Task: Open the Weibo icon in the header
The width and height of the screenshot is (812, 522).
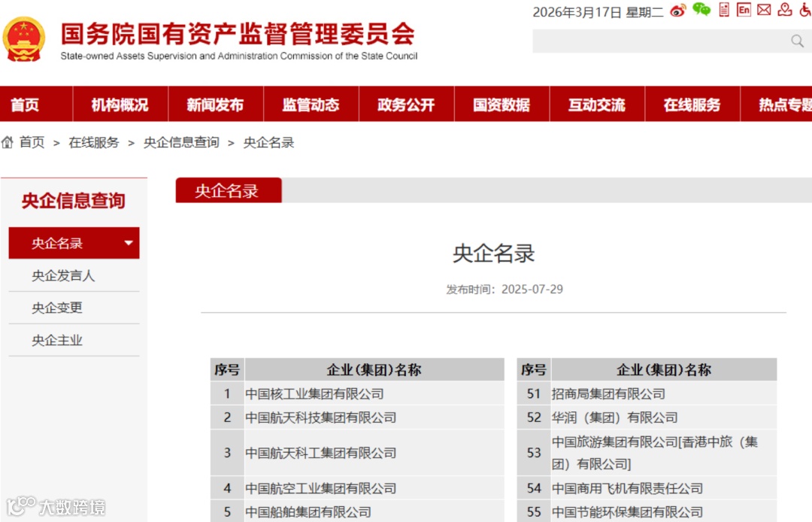Action: click(x=678, y=11)
